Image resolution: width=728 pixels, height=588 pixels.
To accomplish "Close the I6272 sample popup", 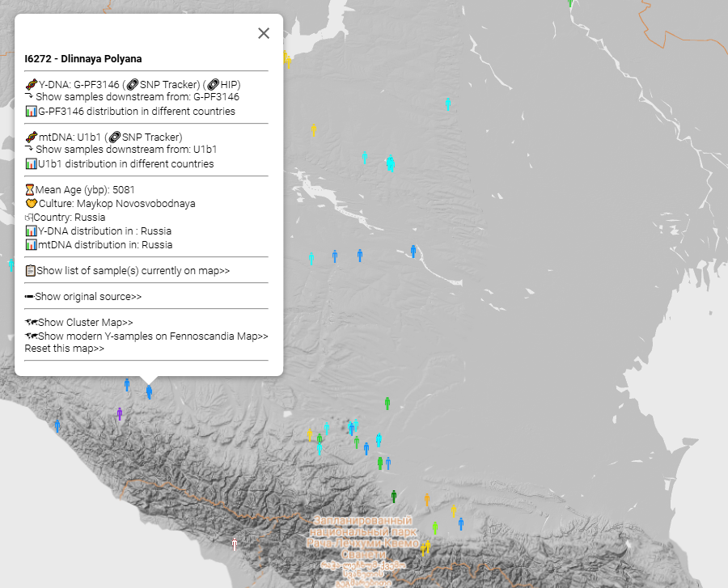I will (263, 33).
